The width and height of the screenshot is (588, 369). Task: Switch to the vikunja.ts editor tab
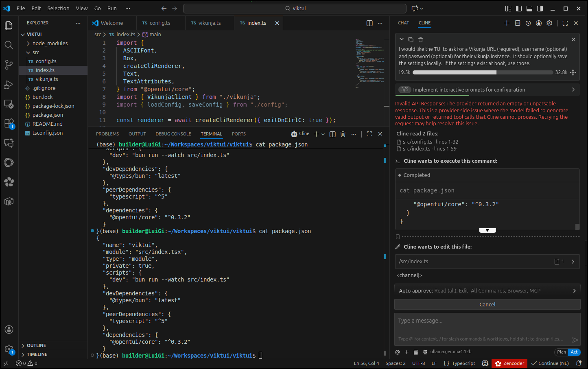(209, 23)
